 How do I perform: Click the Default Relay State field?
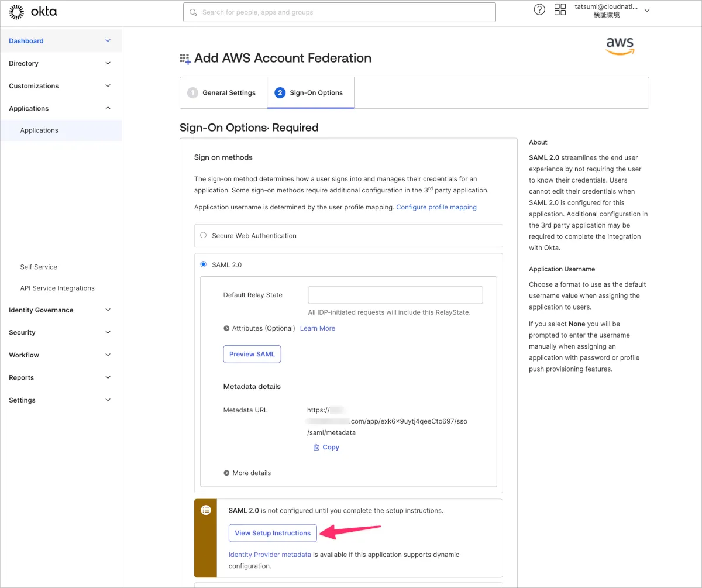point(395,295)
